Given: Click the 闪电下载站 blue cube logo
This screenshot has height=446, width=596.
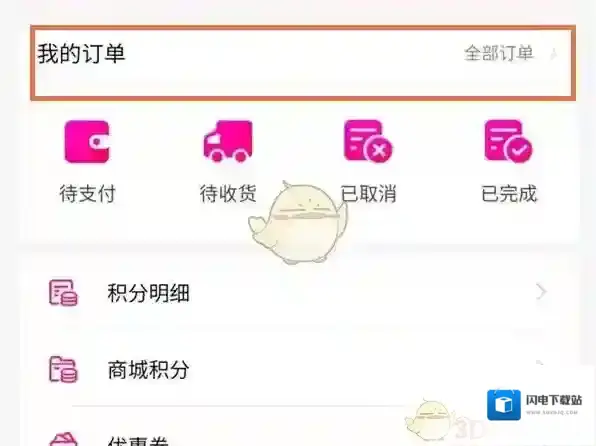Looking at the screenshot, I should (x=504, y=405).
